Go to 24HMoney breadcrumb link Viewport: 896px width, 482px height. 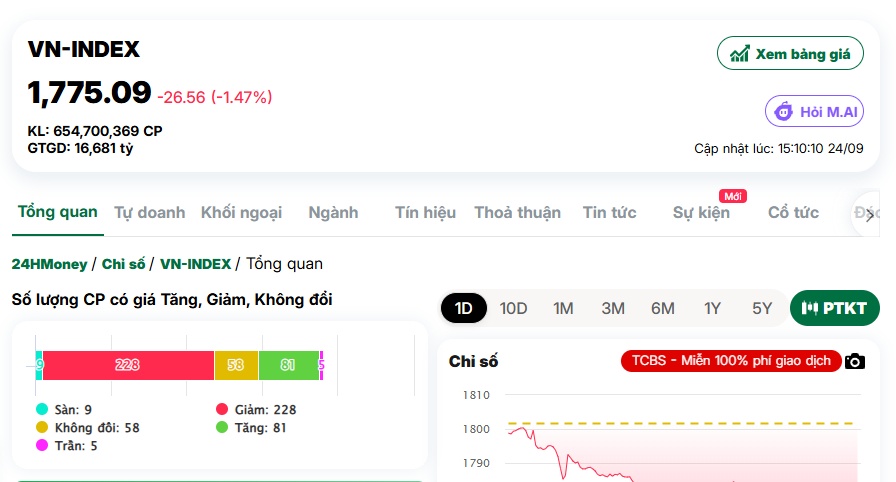tap(49, 264)
